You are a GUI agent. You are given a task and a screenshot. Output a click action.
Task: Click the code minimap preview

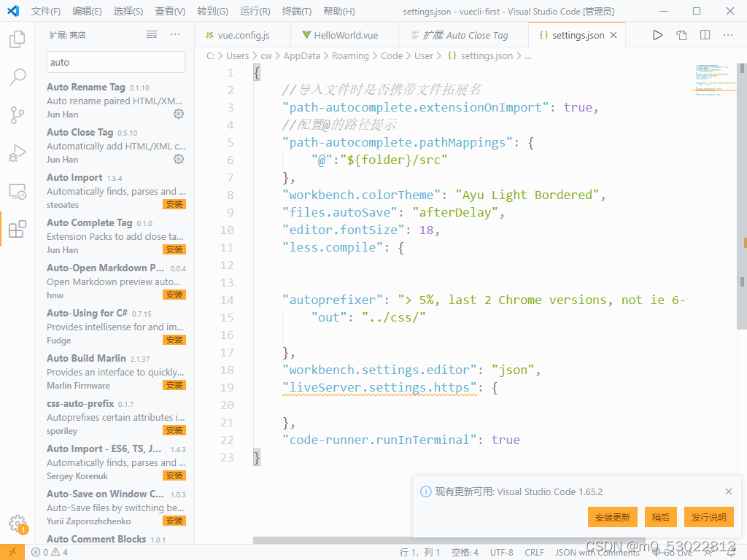click(x=714, y=80)
